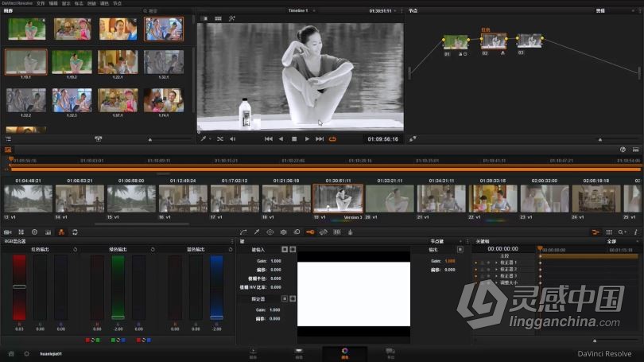Toggle the red-green channel swap button

[x=92, y=341]
